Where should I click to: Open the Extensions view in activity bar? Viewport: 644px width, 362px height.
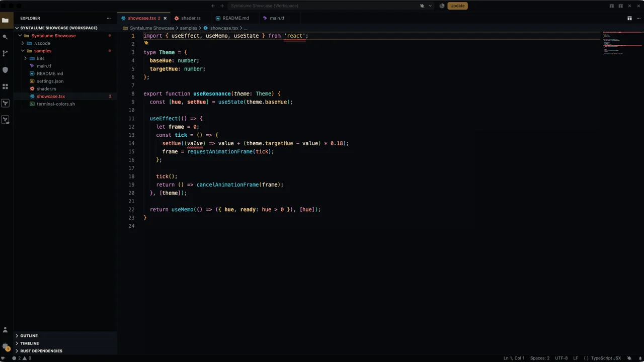(x=5, y=86)
